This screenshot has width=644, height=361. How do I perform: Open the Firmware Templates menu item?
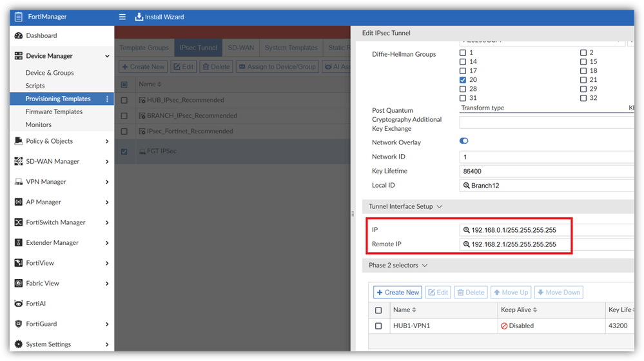pos(54,112)
